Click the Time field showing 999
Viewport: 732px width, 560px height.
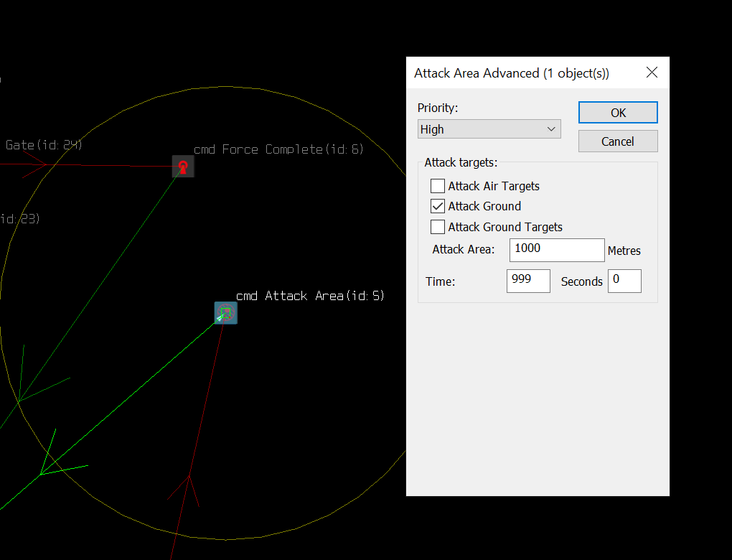(528, 281)
